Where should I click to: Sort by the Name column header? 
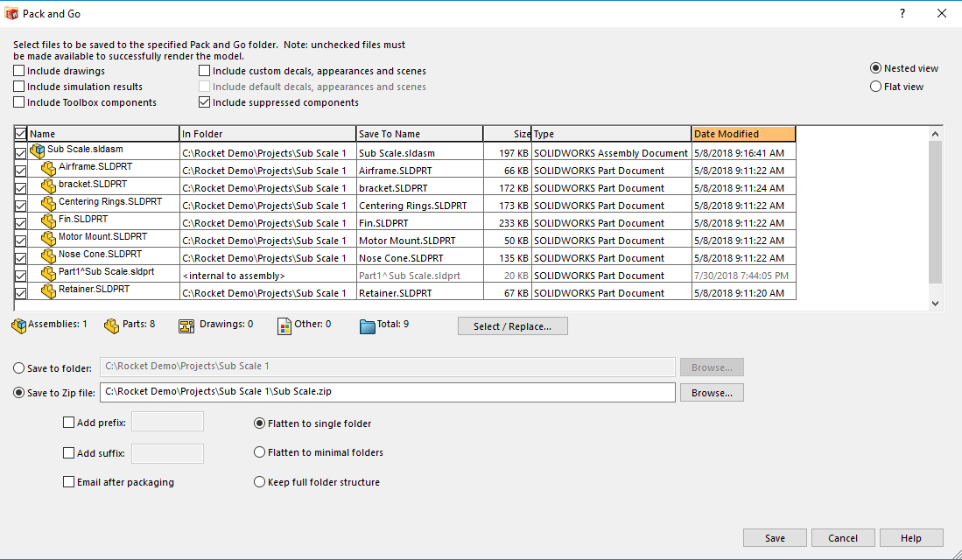[x=103, y=134]
